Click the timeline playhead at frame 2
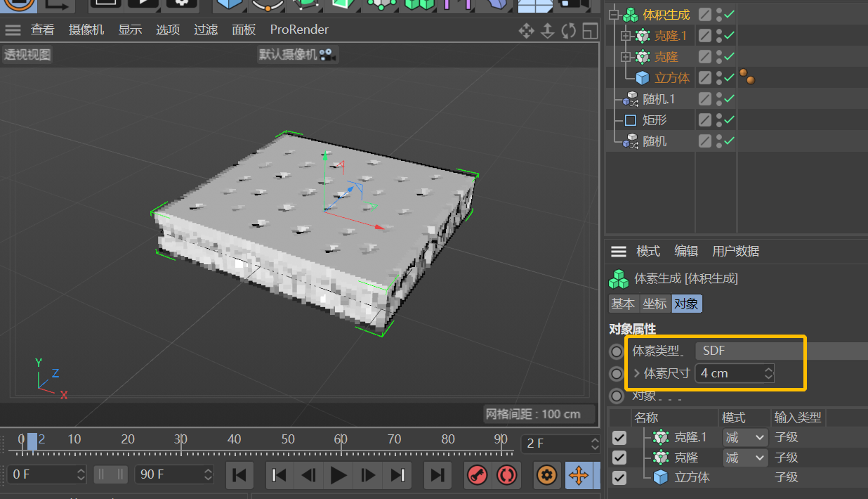 click(x=32, y=441)
